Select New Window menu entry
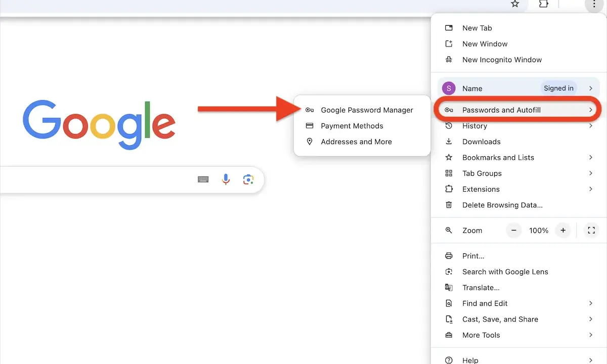The height and width of the screenshot is (364, 607). coord(518,44)
